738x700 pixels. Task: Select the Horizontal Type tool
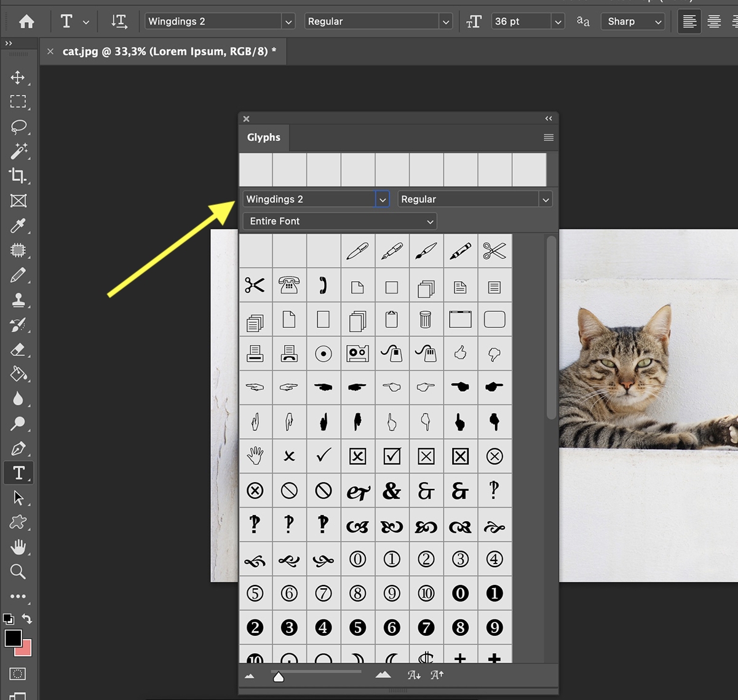[x=18, y=473]
